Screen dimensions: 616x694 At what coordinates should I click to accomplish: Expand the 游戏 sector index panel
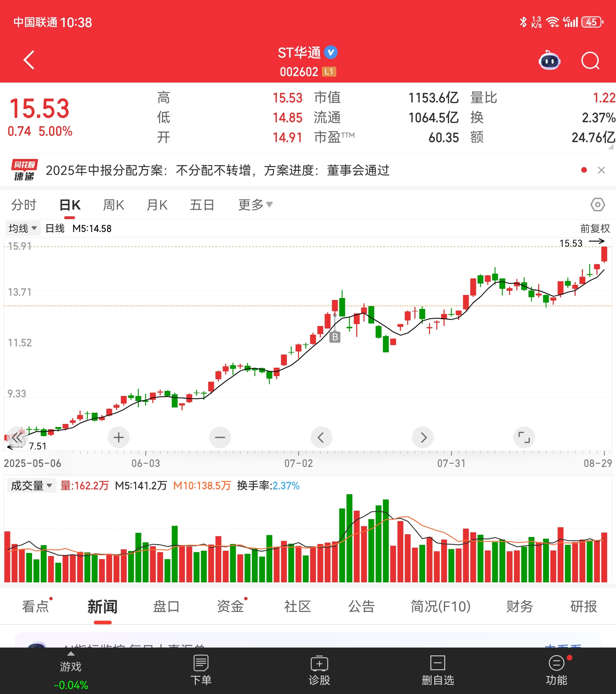71,671
